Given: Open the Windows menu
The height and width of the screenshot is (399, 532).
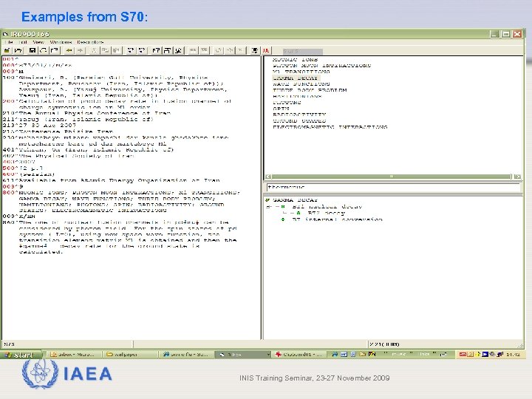Looking at the screenshot, I should tap(61, 42).
